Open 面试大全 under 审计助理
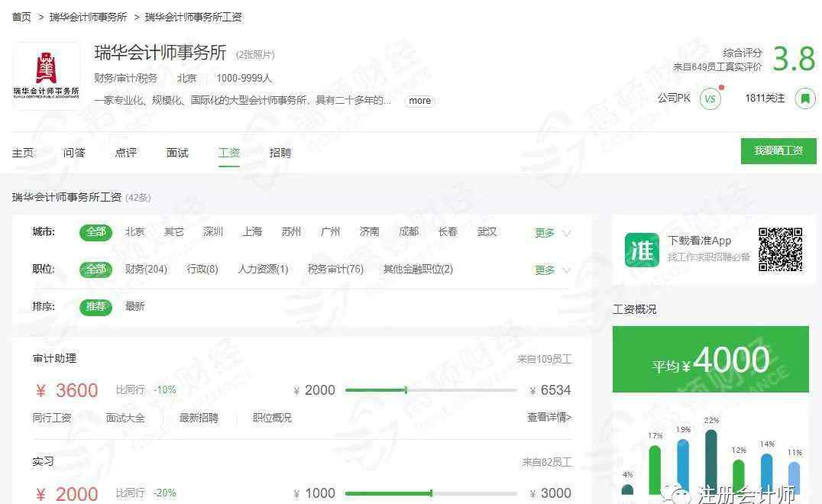Screen dimensions: 822x504 click(125, 418)
